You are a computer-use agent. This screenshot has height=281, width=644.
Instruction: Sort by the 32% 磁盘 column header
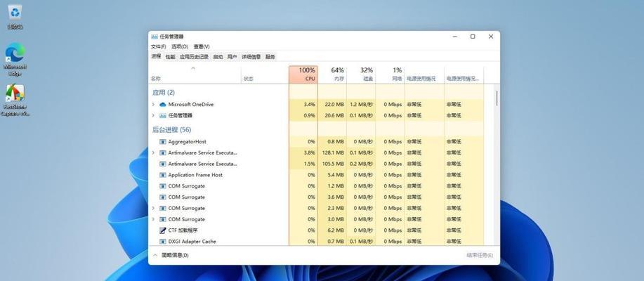361,74
